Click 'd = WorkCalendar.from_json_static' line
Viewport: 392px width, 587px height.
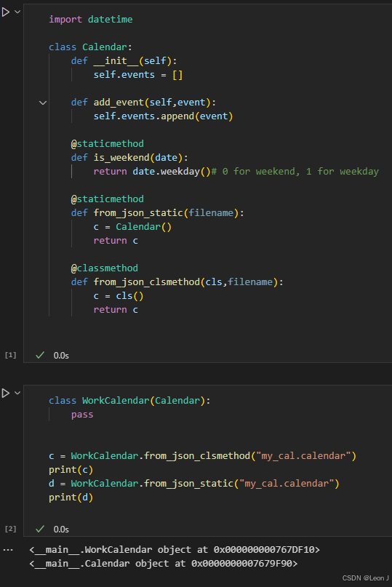click(x=194, y=484)
